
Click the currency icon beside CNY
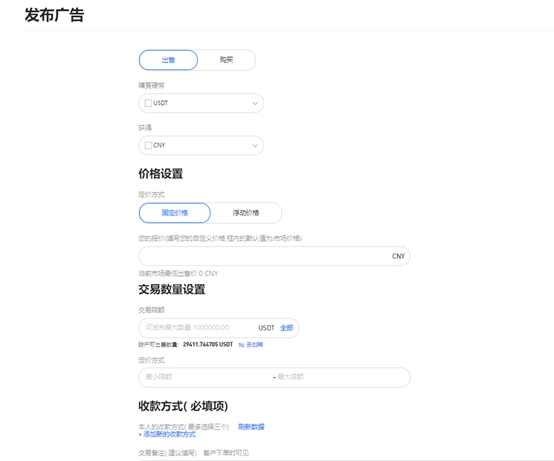tap(148, 146)
